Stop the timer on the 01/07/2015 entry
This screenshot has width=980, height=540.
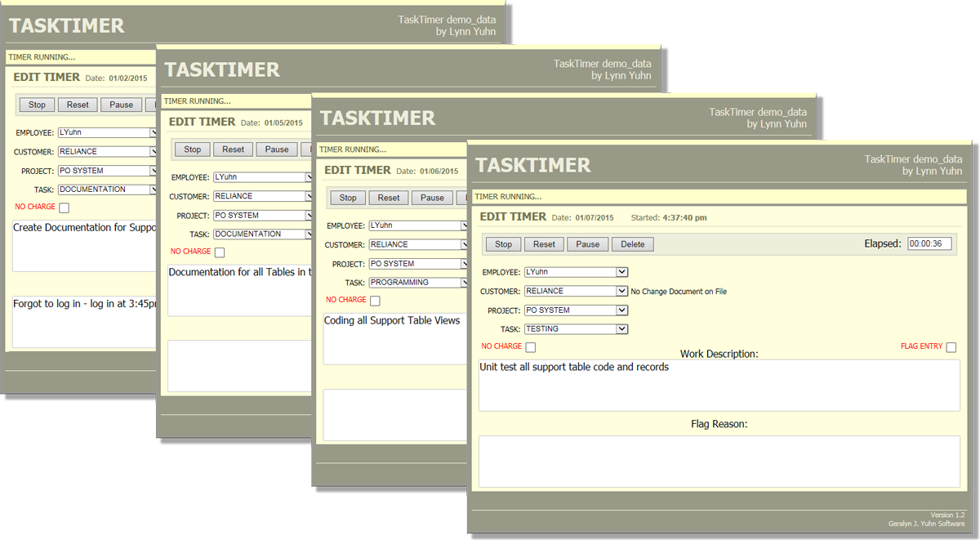point(503,243)
